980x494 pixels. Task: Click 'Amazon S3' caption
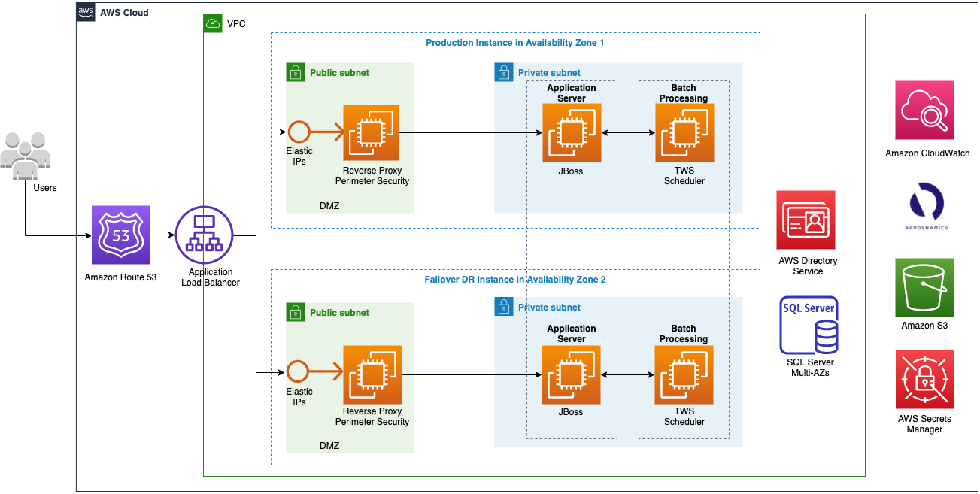pyautogui.click(x=924, y=326)
